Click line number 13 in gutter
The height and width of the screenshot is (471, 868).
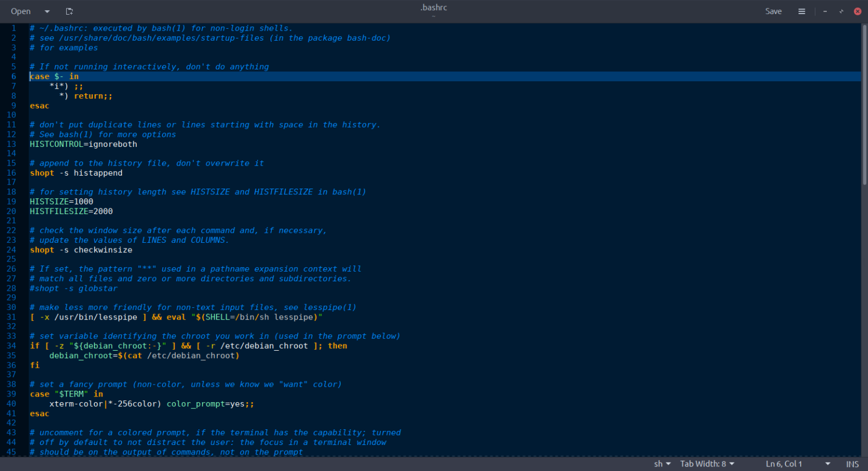point(11,144)
